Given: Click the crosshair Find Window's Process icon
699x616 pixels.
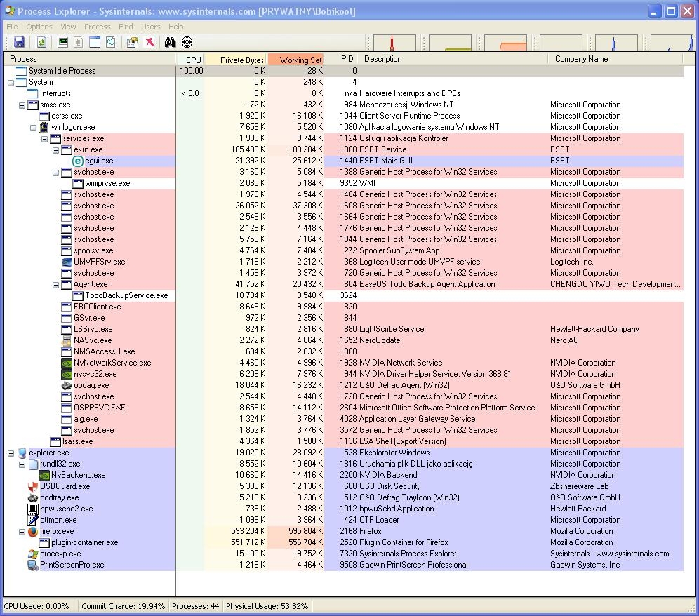Looking at the screenshot, I should click(187, 42).
